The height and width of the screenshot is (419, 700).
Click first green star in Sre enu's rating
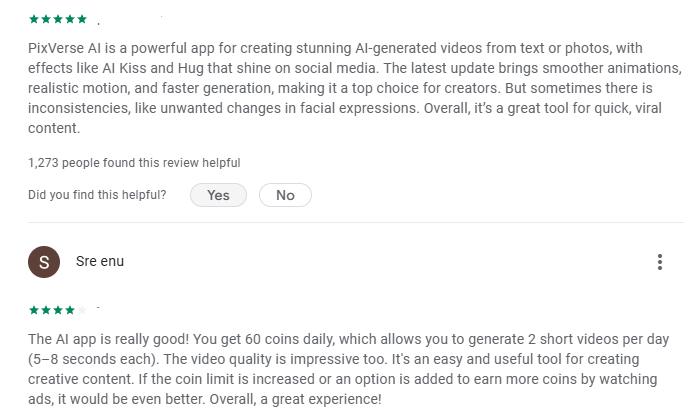point(34,310)
